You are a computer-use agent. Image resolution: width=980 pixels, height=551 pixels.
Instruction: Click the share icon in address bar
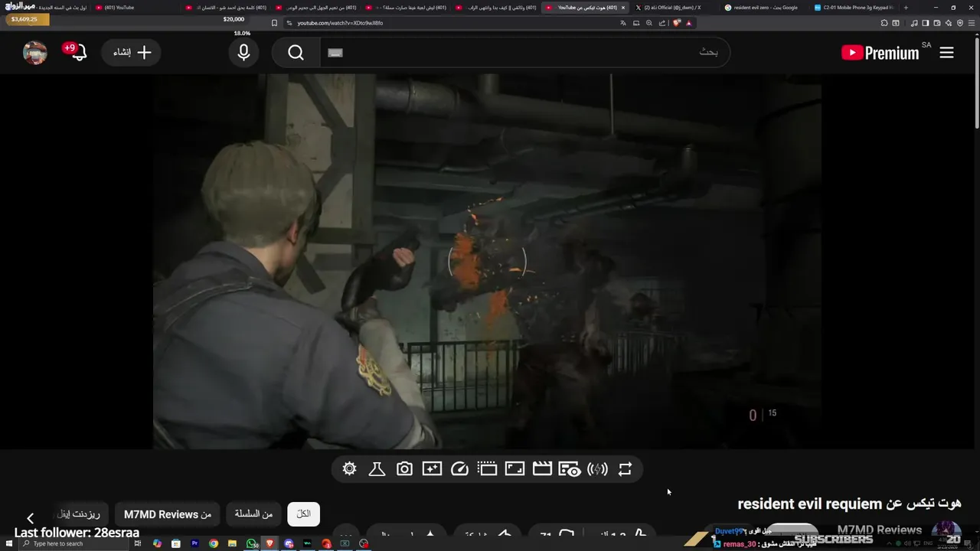(662, 23)
